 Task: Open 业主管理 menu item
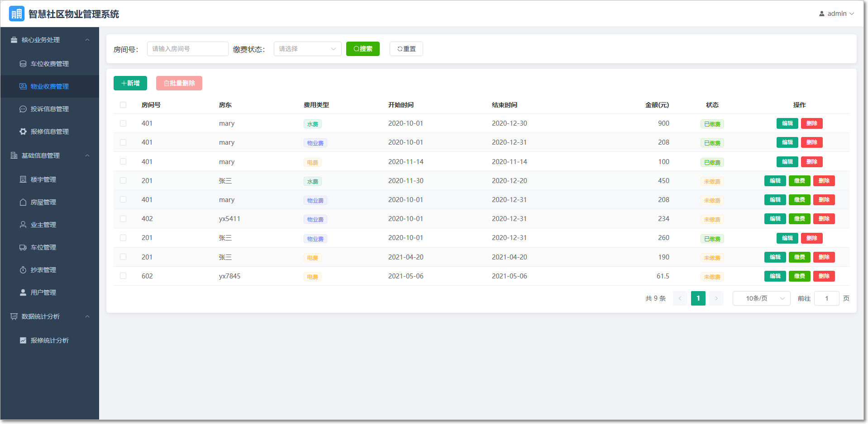coord(50,225)
